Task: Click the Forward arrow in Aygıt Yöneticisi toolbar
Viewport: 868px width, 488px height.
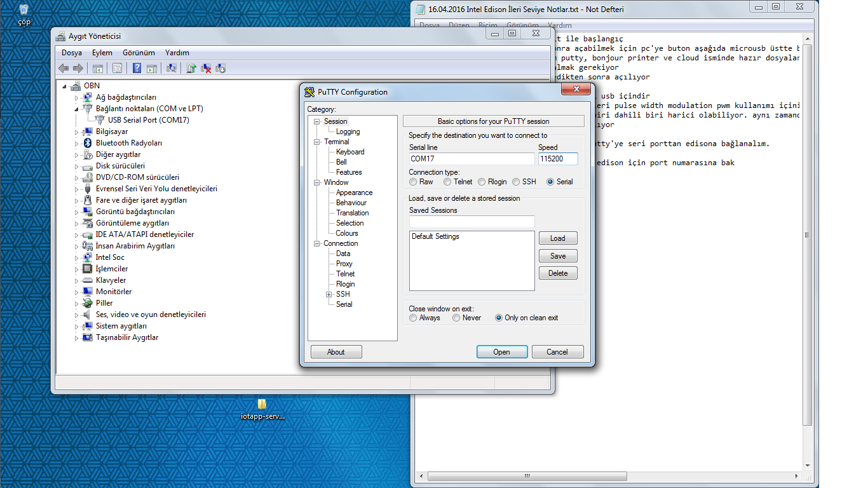Action: point(78,69)
